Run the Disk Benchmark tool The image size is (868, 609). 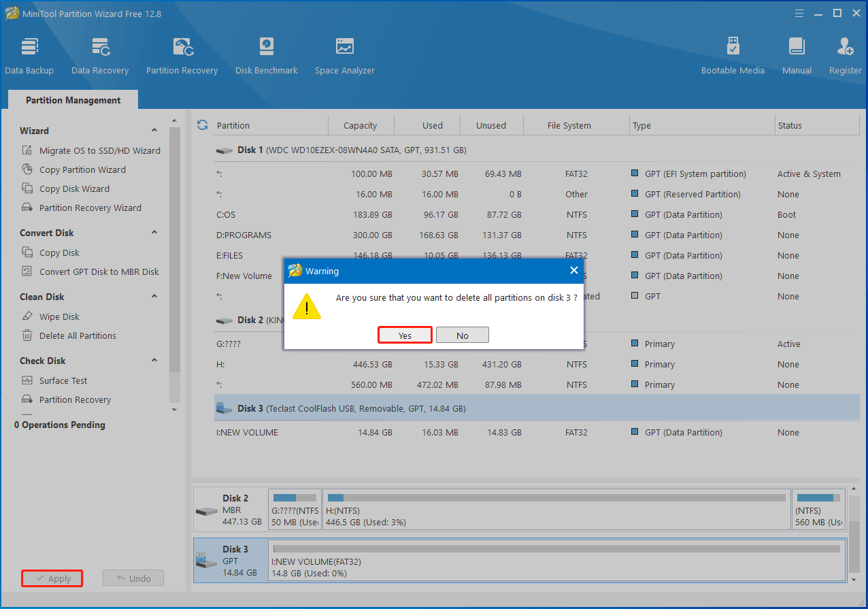click(x=267, y=56)
